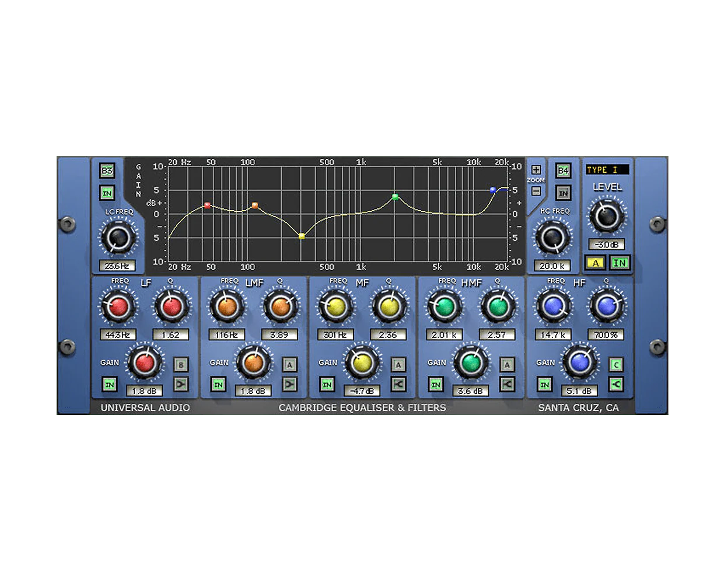Click the red LF node on graph
Screen dimensions: 728x572
(207, 205)
